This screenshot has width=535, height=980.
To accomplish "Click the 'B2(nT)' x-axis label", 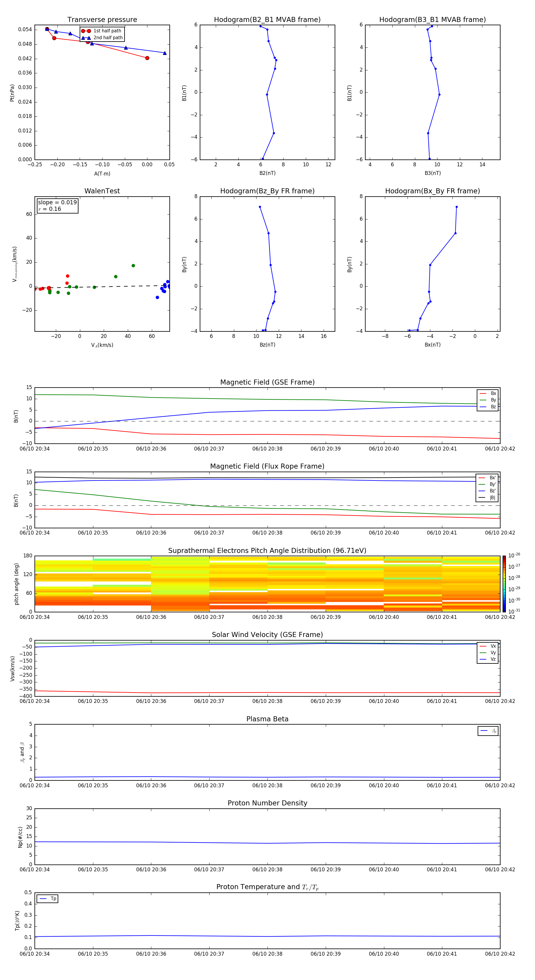I will pyautogui.click(x=267, y=173).
